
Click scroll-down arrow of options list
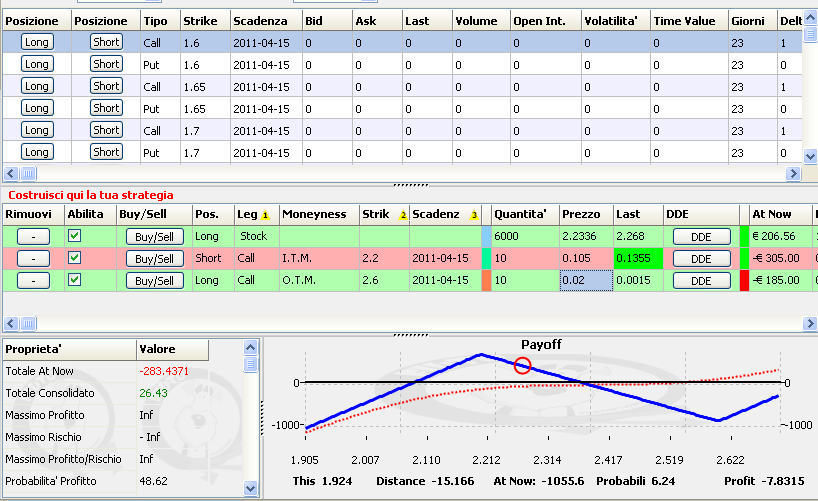pos(810,156)
